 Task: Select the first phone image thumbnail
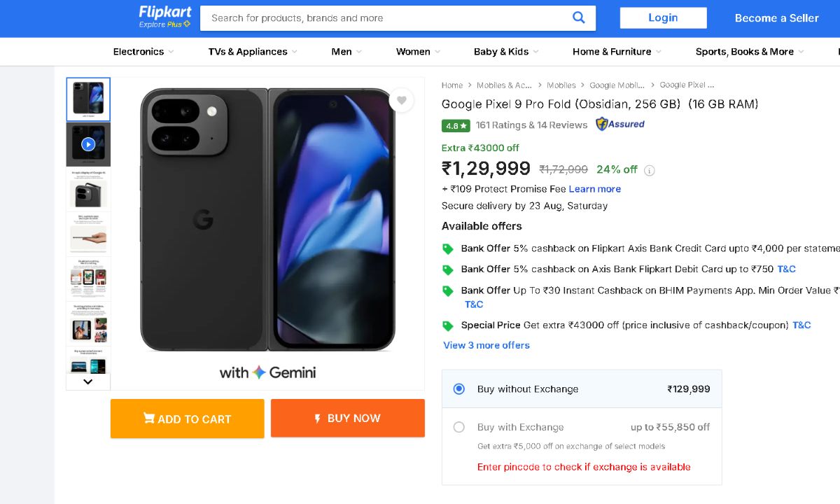point(88,99)
